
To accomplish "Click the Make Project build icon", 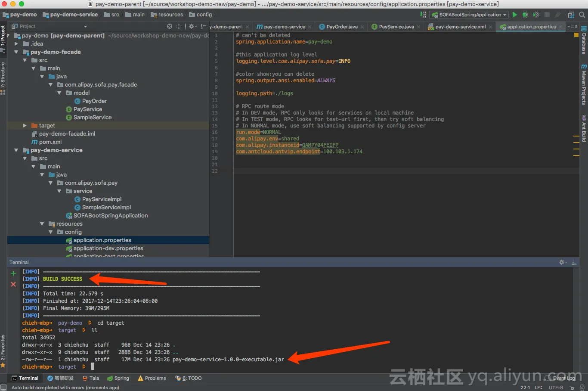I will pos(423,15).
